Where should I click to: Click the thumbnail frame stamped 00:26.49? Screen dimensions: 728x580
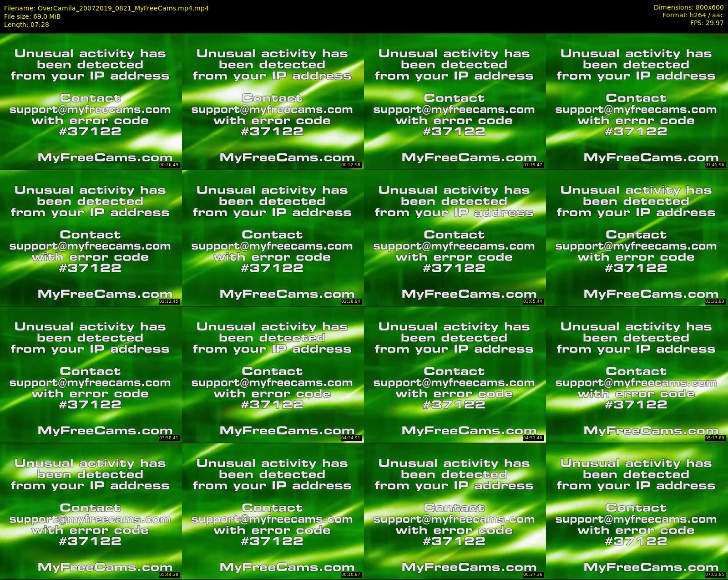pyautogui.click(x=91, y=102)
